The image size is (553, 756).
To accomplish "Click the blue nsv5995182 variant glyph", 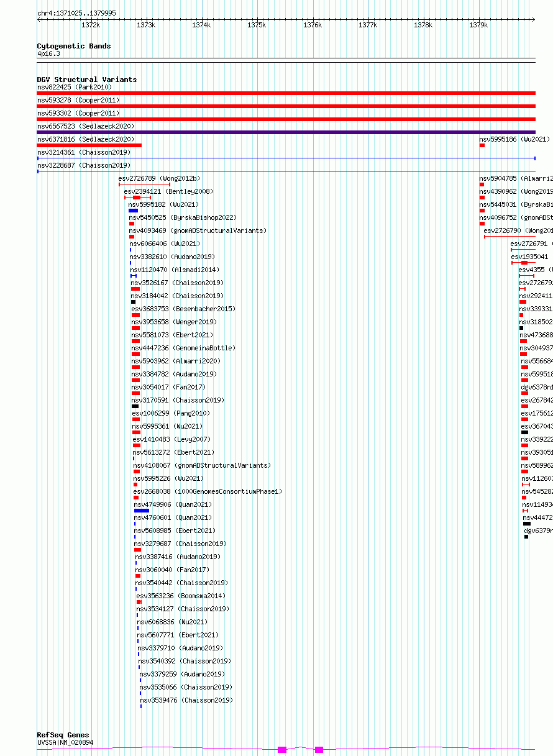I will (x=133, y=211).
